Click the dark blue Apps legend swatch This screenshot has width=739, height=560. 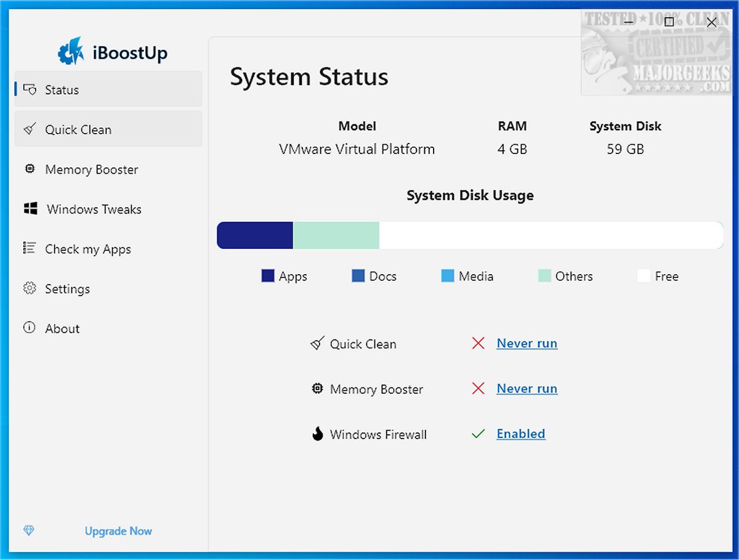tap(267, 276)
